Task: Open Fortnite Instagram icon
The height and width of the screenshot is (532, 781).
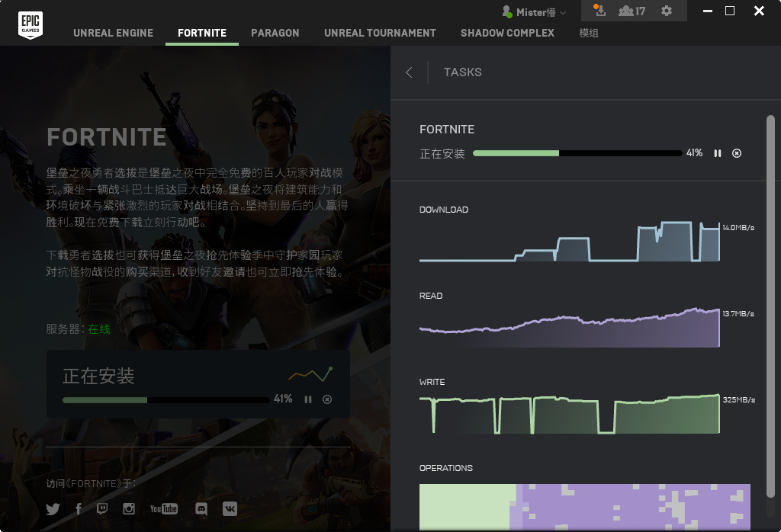Action: click(129, 508)
